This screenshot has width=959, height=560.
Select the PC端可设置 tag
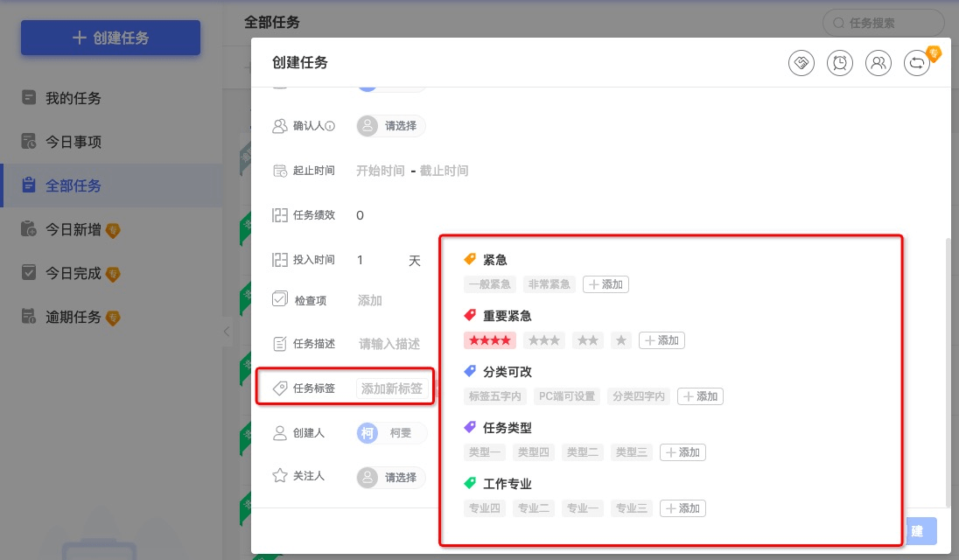tap(567, 396)
